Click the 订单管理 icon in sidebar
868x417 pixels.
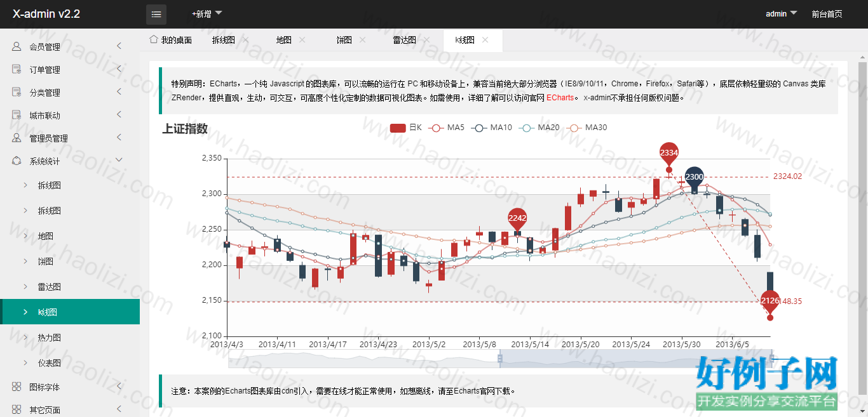17,70
